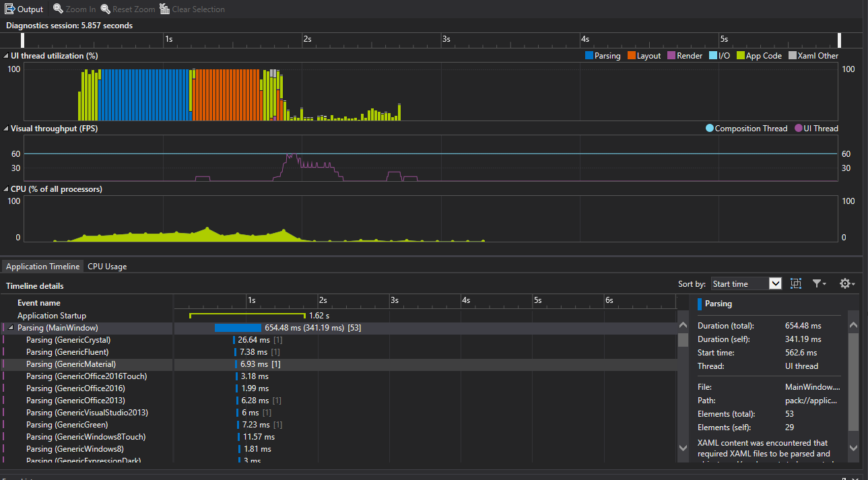The width and height of the screenshot is (868, 480).
Task: Click the Zoom In magnifier icon
Action: click(x=59, y=9)
